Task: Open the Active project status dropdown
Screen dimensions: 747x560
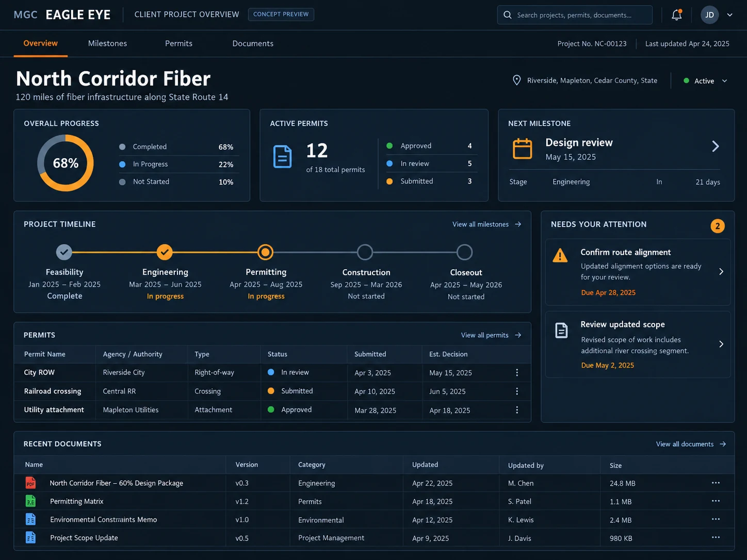Action: coord(705,81)
